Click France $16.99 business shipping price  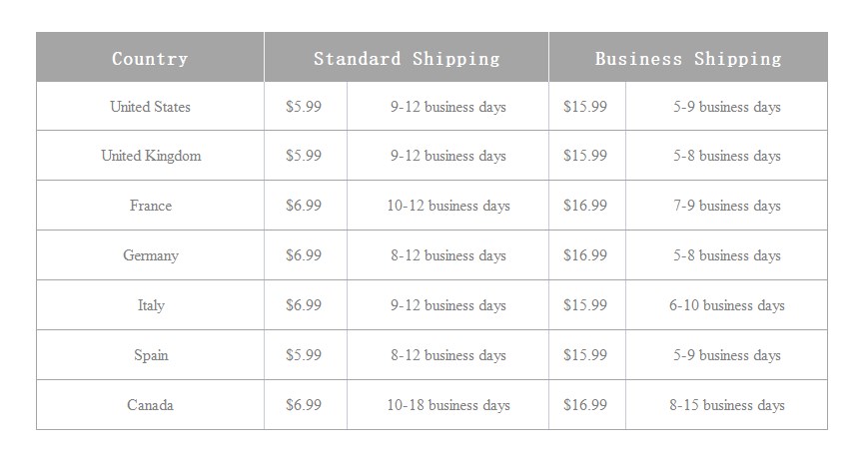point(587,206)
